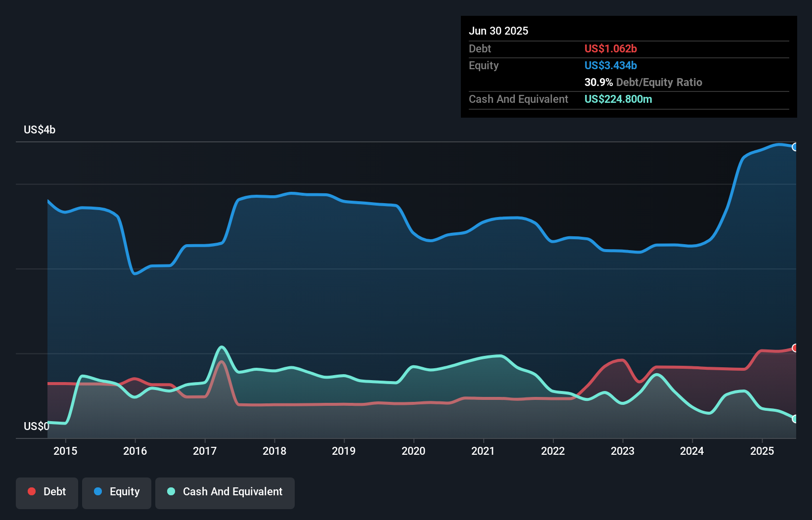Image resolution: width=812 pixels, height=520 pixels.
Task: Click the Debt value US$1.062b in tooltip
Action: 610,48
